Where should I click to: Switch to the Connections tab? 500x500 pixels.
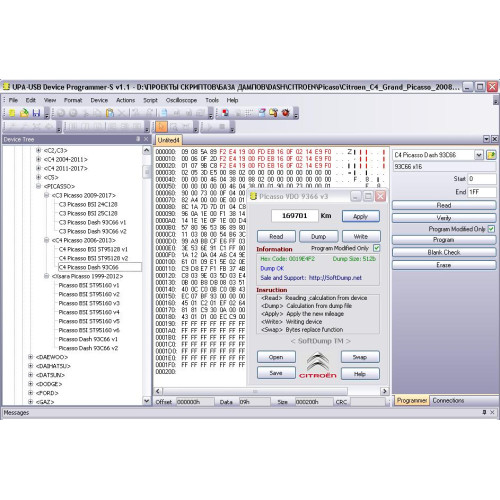pyautogui.click(x=448, y=400)
